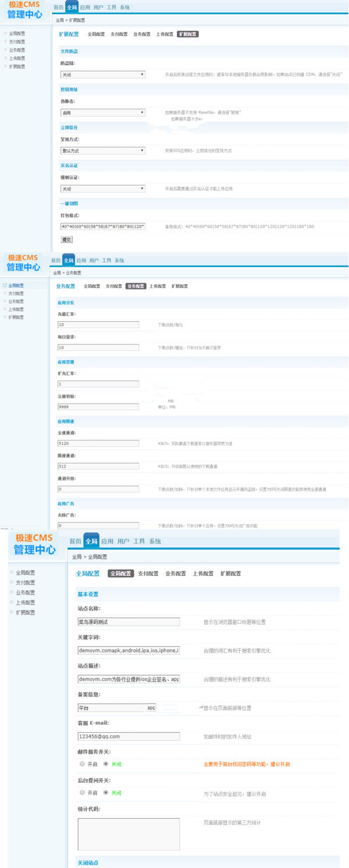Click the 充值汇率 input field
349x868 pixels.
[98, 325]
